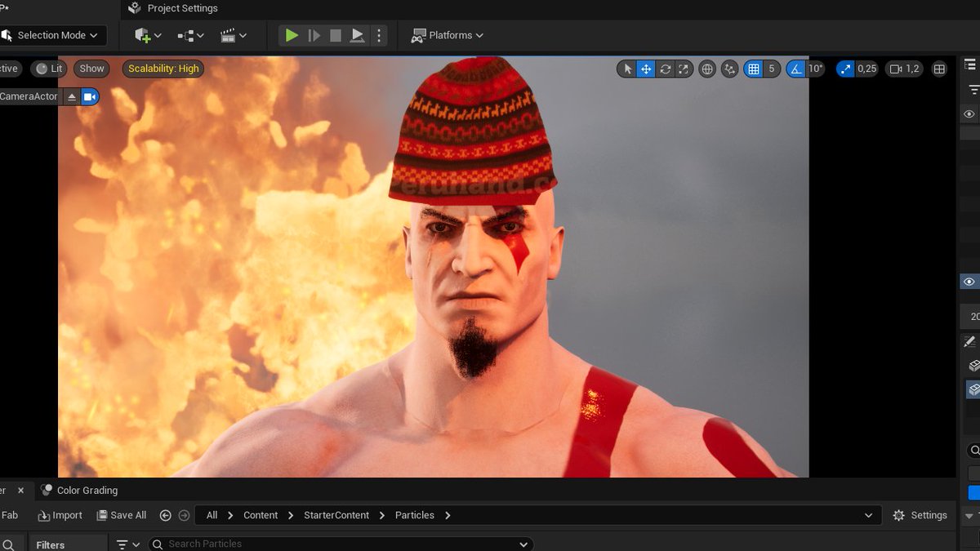Expand chevron after All breadcrumb
The height and width of the screenshot is (551, 980).
230,515
